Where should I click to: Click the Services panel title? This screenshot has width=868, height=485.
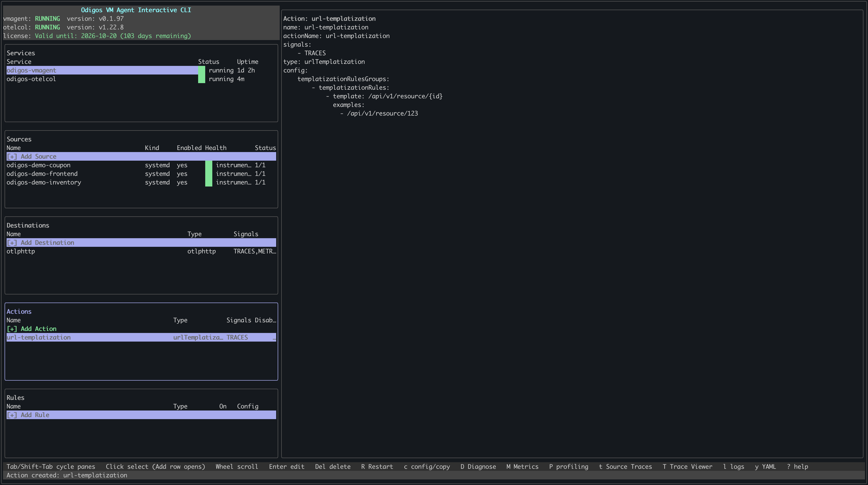[21, 53]
